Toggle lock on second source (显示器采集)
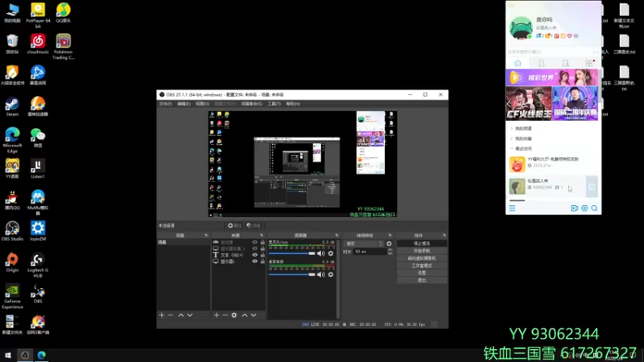This screenshot has width=644, height=362. point(262,249)
